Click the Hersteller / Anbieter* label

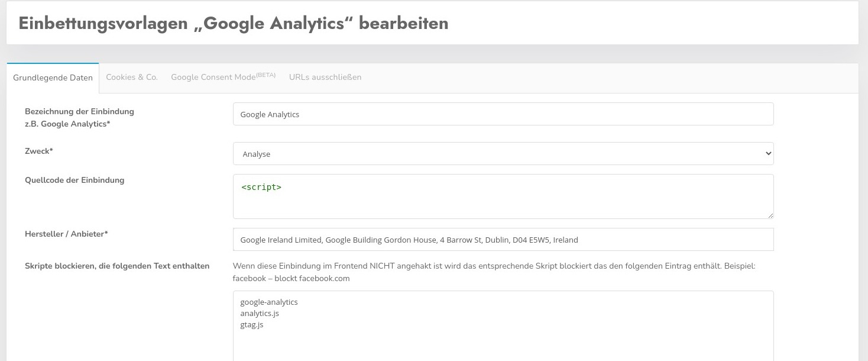[66, 234]
